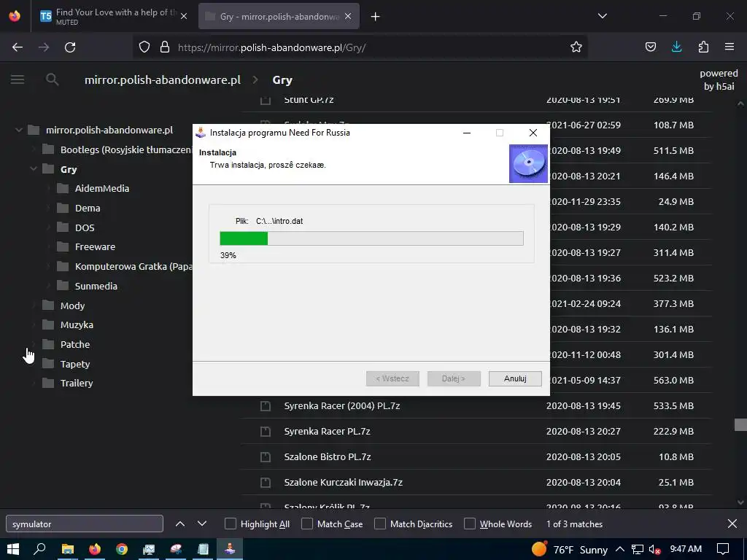Switch to Firefox in the taskbar
The height and width of the screenshot is (560, 747).
95,549
